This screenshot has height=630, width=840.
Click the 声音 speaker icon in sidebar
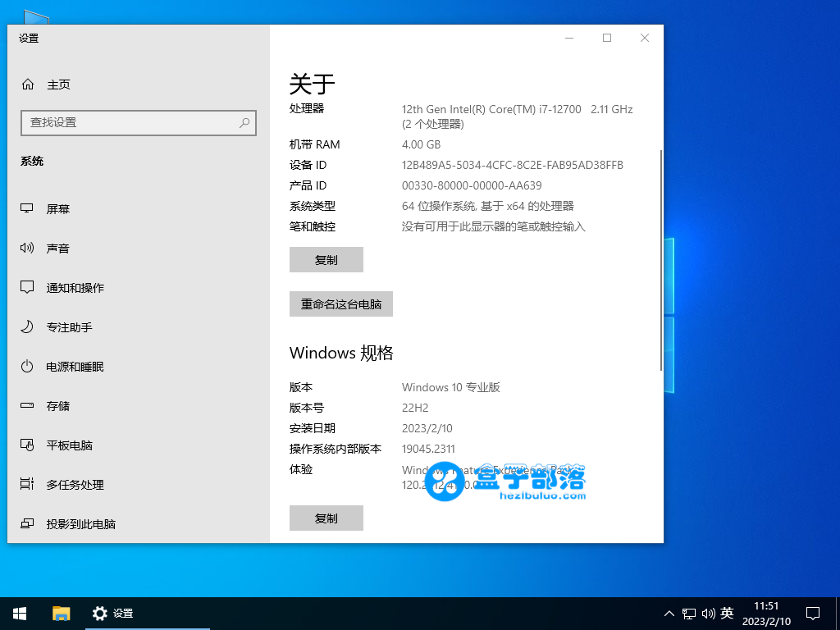[27, 248]
